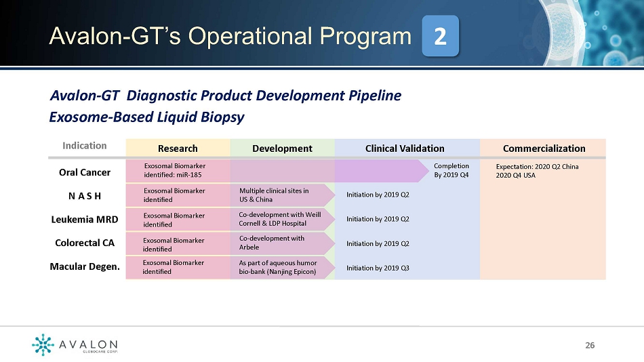Click the Multiple clinical sites arrow box
This screenshot has width=644, height=362.
coord(281,195)
